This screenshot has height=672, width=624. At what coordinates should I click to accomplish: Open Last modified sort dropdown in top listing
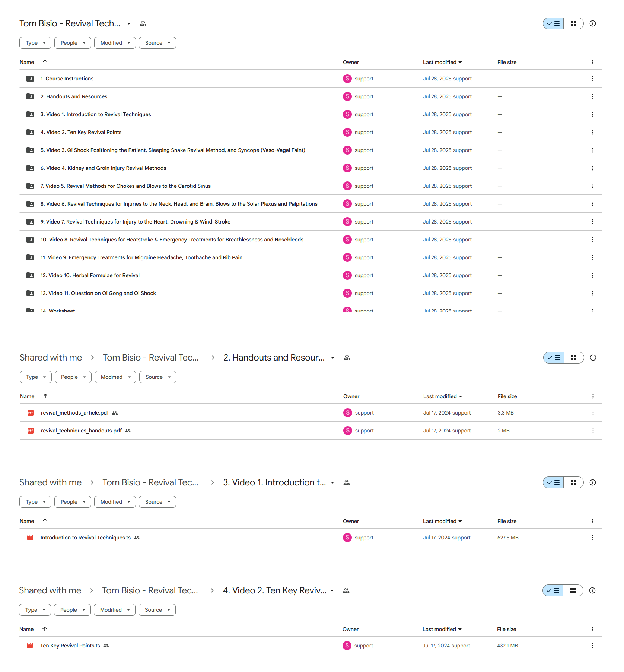(x=442, y=62)
